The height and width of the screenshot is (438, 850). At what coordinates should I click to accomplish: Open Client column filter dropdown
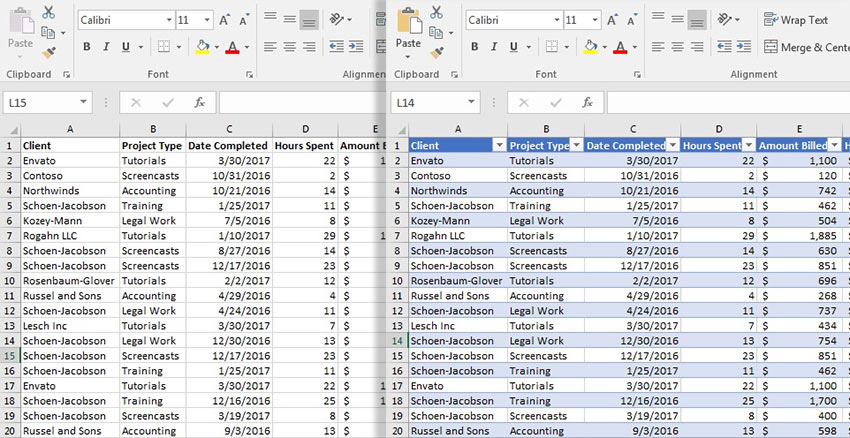tap(499, 145)
